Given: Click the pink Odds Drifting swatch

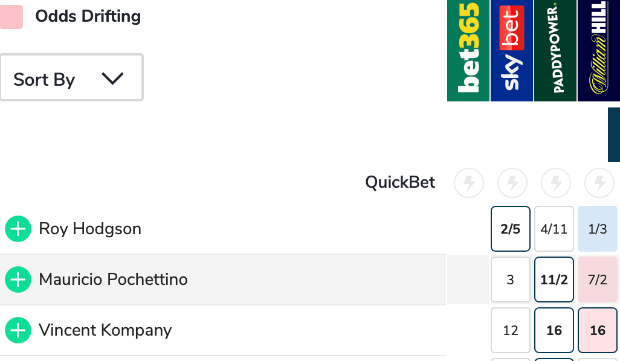Looking at the screenshot, I should [x=11, y=17].
